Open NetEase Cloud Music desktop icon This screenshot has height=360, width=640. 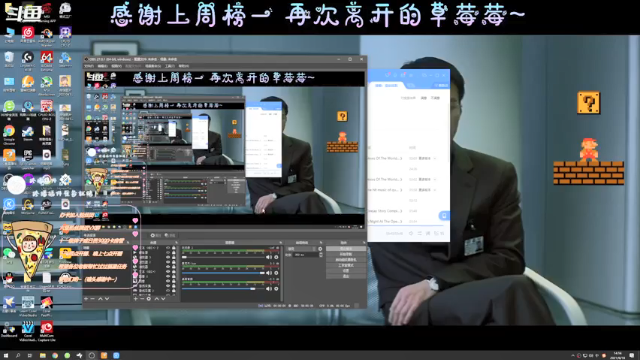coord(28,34)
